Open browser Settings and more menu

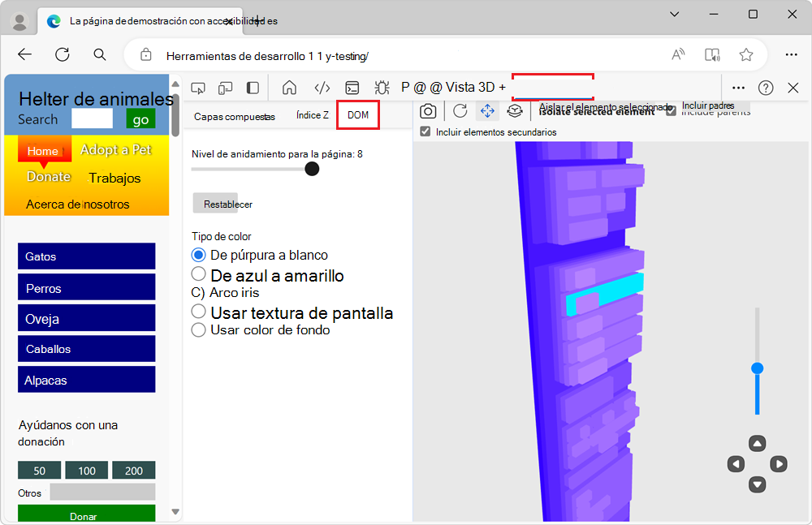pos(791,54)
